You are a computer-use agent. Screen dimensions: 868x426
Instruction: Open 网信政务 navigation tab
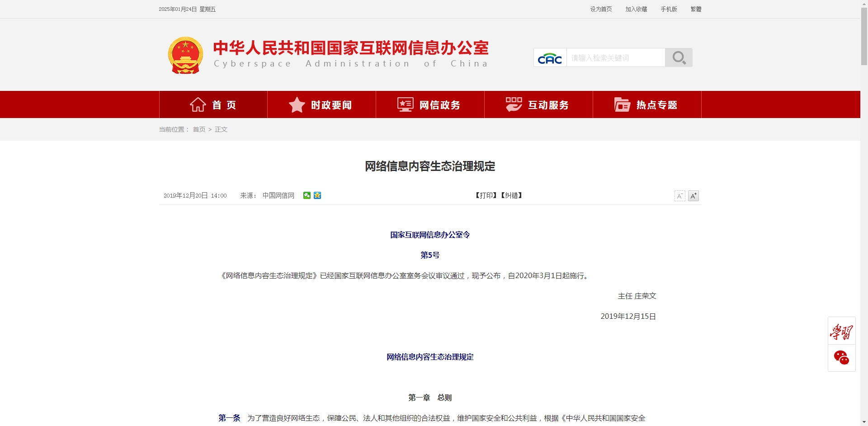pos(430,104)
